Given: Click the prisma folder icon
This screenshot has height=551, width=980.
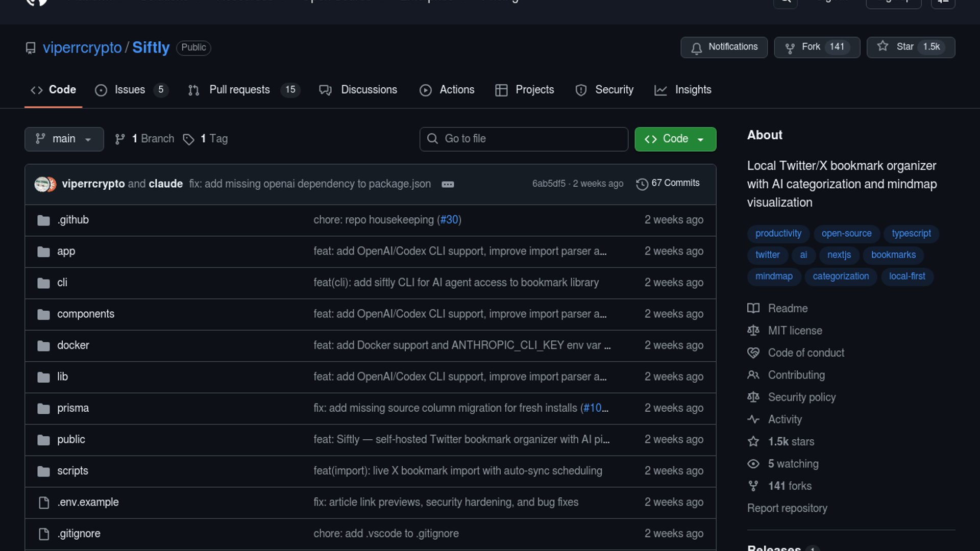Looking at the screenshot, I should (44, 409).
